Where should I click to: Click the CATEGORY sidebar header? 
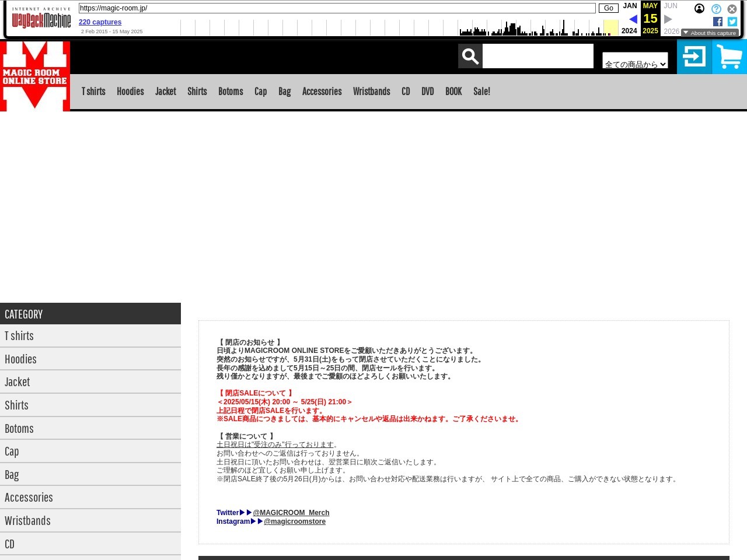click(90, 314)
